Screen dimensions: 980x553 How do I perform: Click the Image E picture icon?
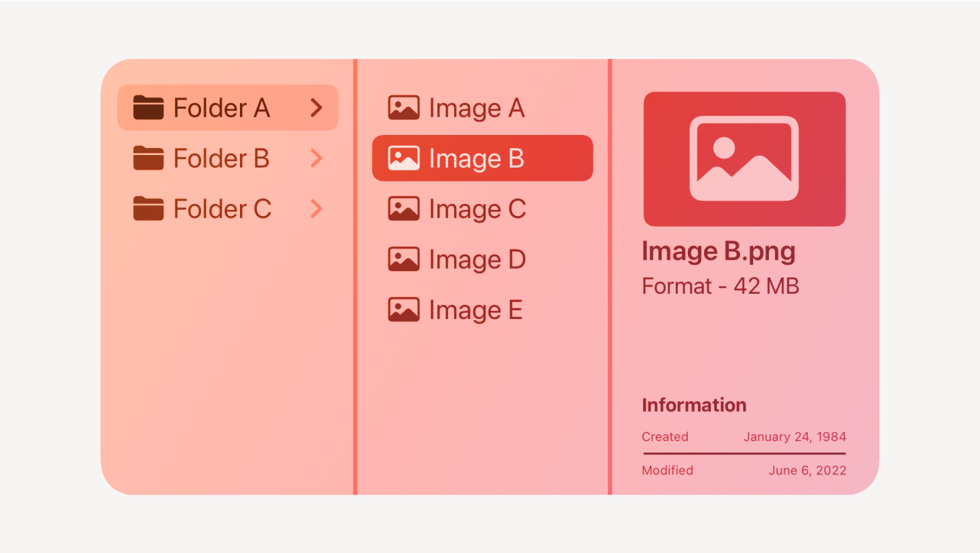point(403,309)
